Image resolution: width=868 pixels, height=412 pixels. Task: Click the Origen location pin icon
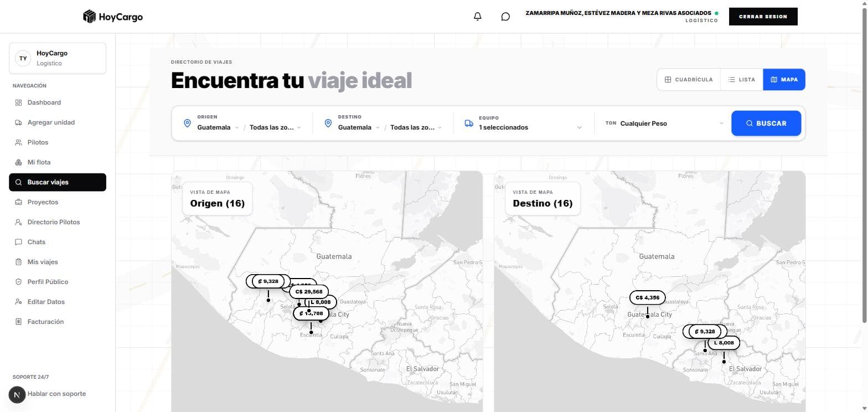coord(187,123)
